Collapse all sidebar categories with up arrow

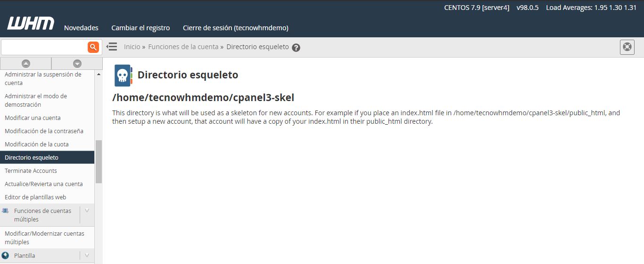26,63
